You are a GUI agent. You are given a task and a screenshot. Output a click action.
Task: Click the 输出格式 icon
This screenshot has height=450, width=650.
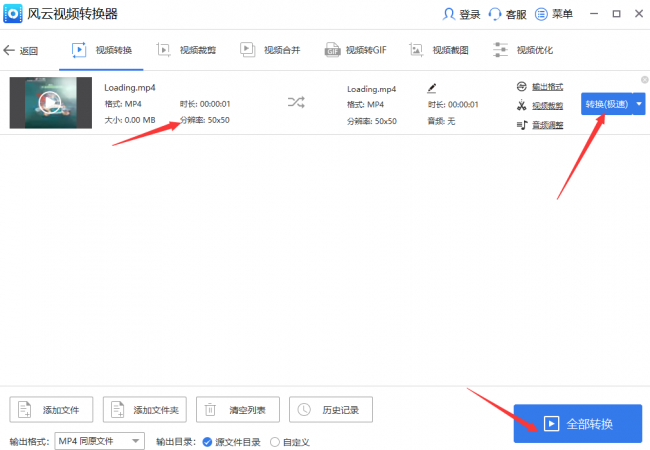pos(521,86)
